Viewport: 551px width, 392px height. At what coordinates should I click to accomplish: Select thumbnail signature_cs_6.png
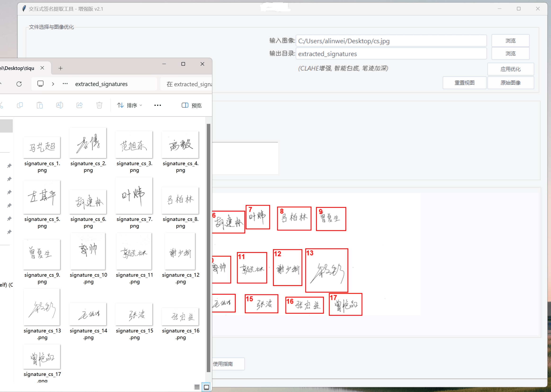coord(88,202)
